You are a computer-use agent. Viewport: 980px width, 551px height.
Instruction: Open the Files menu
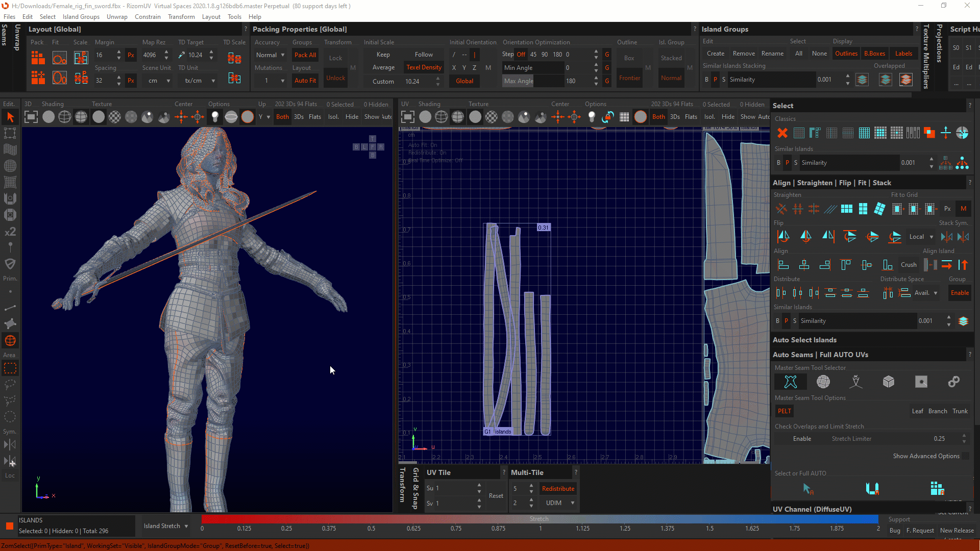pos(10,17)
